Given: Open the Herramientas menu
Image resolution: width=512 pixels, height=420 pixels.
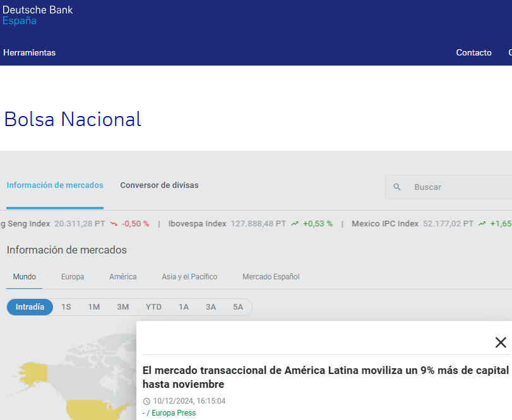Looking at the screenshot, I should tap(29, 52).
